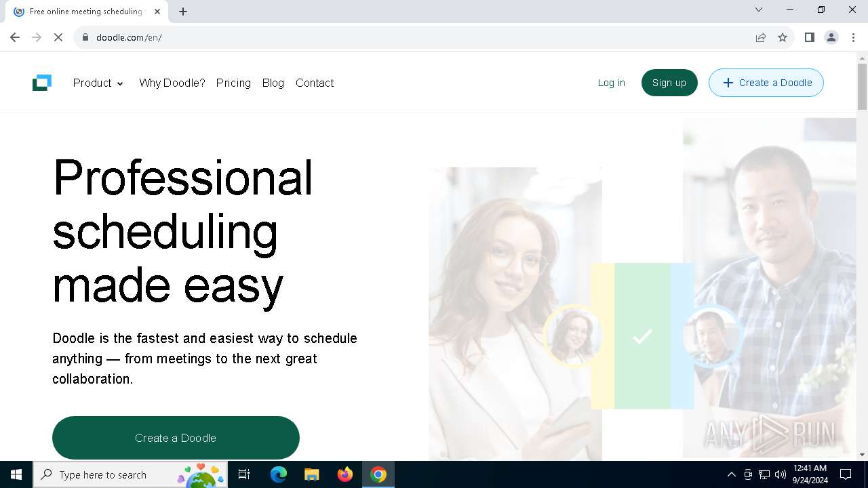868x488 pixels.
Task: View site information via the lock icon
Action: [x=85, y=37]
